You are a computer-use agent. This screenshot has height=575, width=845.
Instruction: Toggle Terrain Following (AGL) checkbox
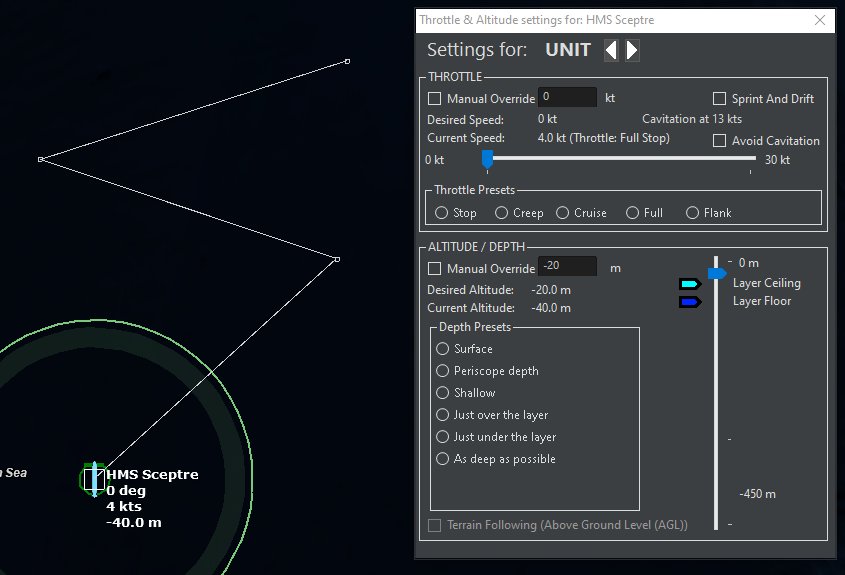click(x=434, y=525)
